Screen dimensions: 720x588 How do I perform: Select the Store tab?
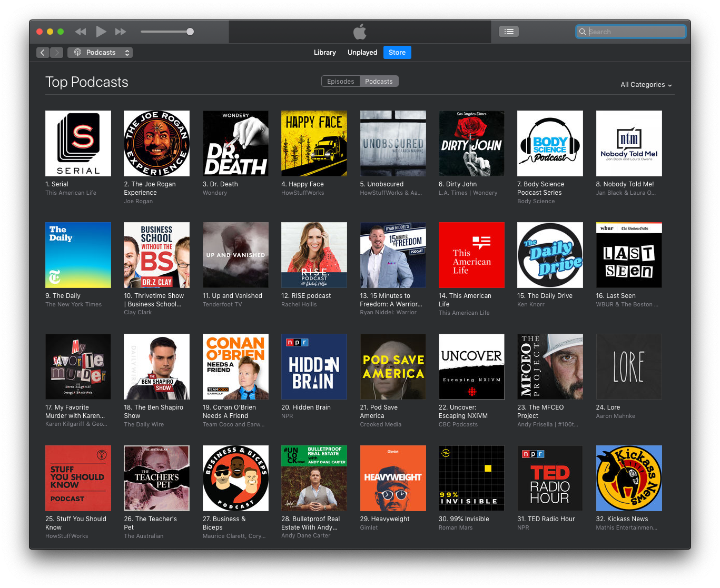click(x=397, y=53)
